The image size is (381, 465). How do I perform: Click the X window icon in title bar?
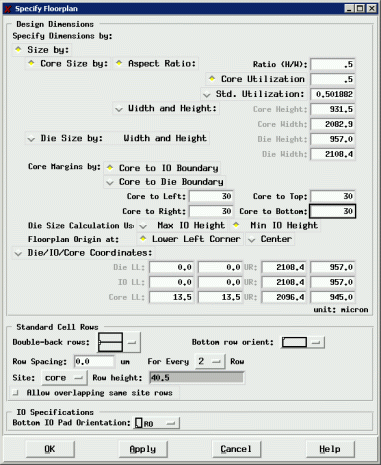tap(7, 9)
